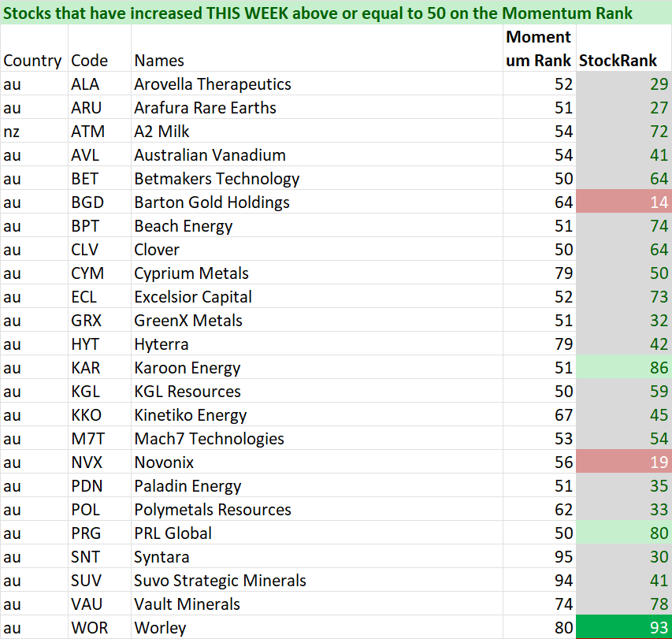The width and height of the screenshot is (672, 639).
Task: Click the M7T code cell
Action: tap(99, 438)
